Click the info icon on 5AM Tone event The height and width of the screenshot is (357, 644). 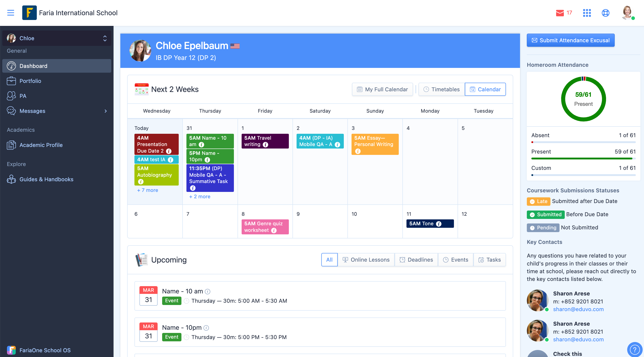tap(439, 224)
